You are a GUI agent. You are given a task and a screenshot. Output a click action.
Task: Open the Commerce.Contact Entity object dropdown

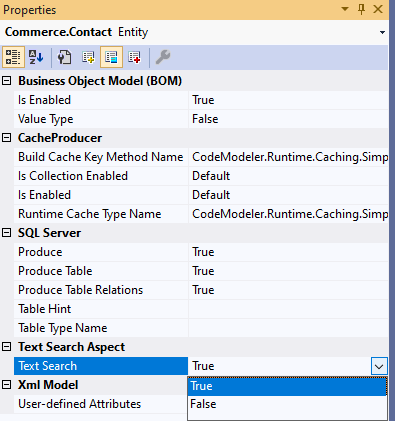coord(382,32)
